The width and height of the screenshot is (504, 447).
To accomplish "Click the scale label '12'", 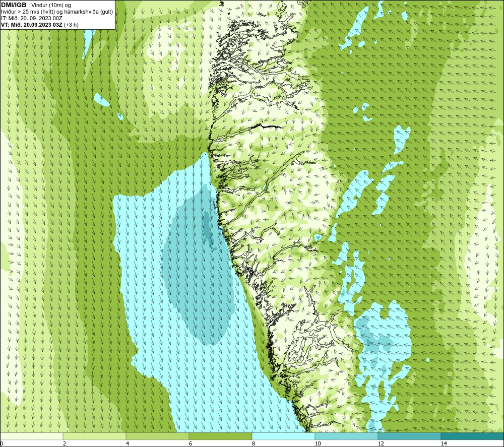I will point(381,443).
